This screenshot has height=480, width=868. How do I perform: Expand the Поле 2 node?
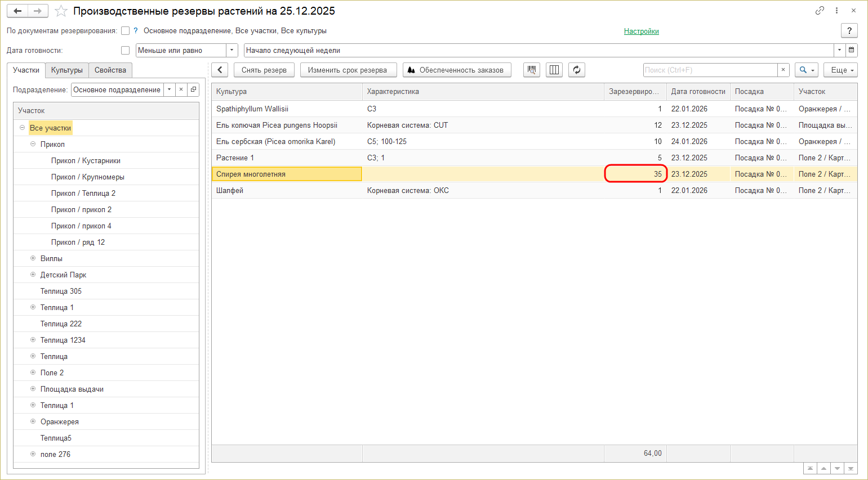[33, 373]
